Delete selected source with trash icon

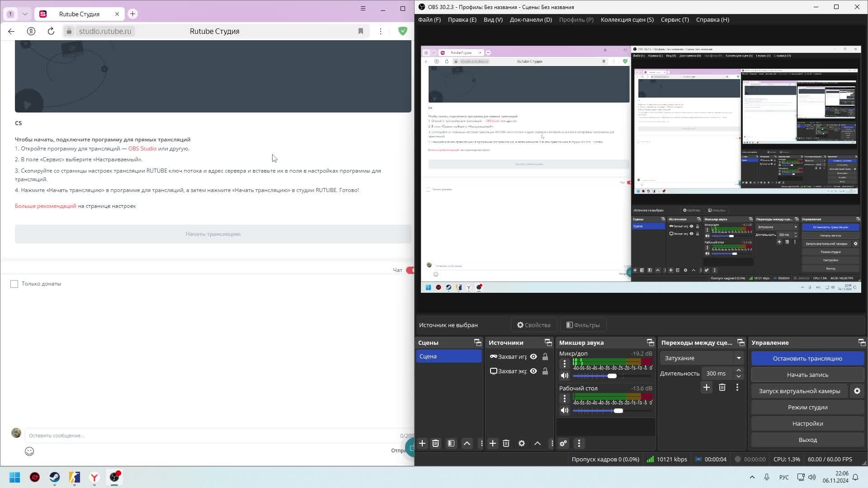point(506,443)
